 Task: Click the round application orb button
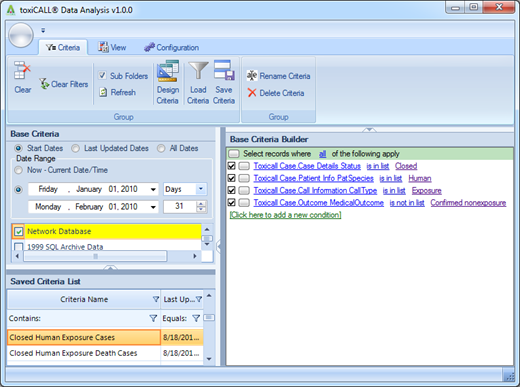pyautogui.click(x=21, y=35)
